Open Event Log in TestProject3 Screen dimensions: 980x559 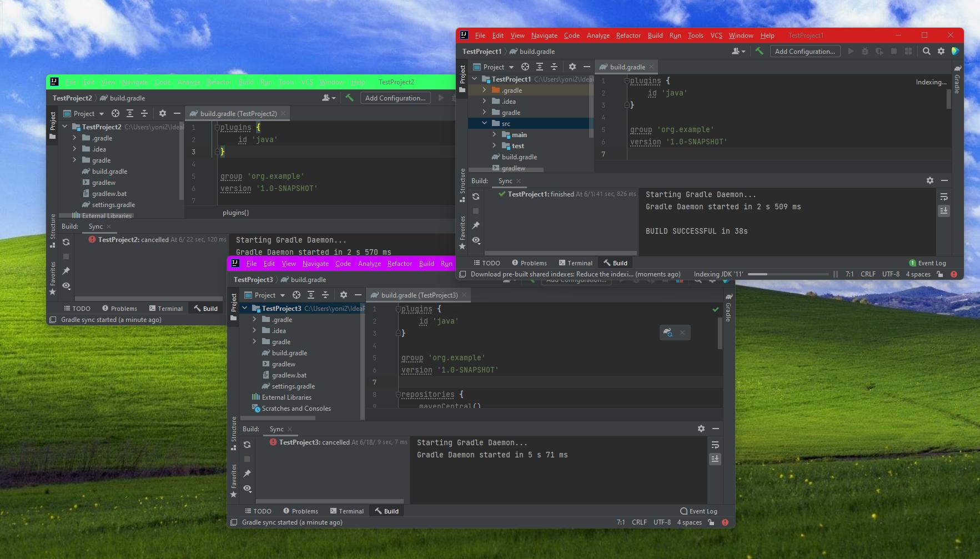[x=698, y=511]
